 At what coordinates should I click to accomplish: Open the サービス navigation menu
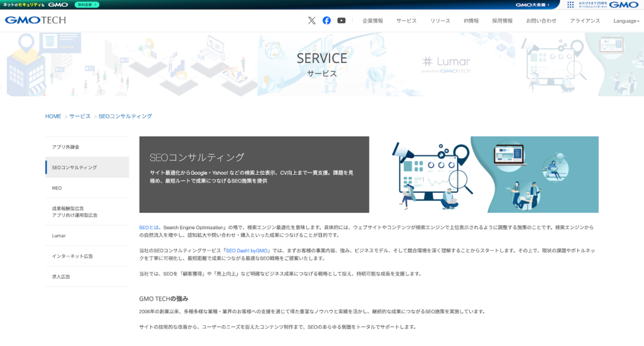point(406,21)
